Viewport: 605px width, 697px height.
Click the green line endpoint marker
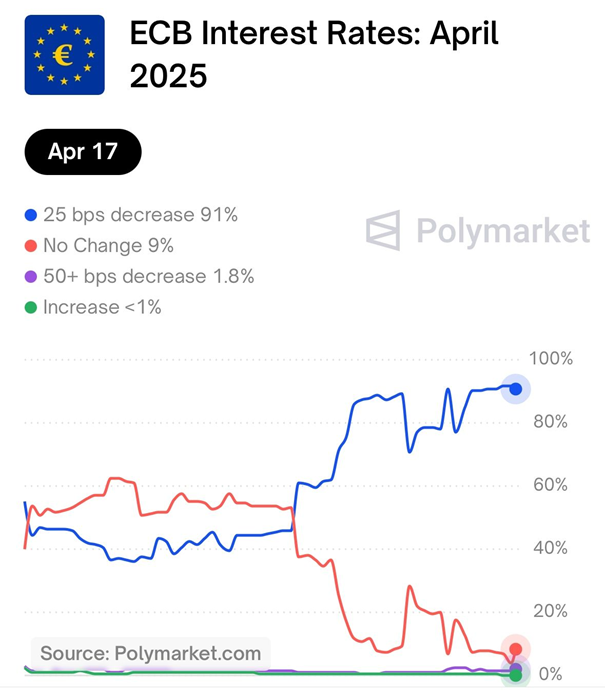click(x=516, y=675)
